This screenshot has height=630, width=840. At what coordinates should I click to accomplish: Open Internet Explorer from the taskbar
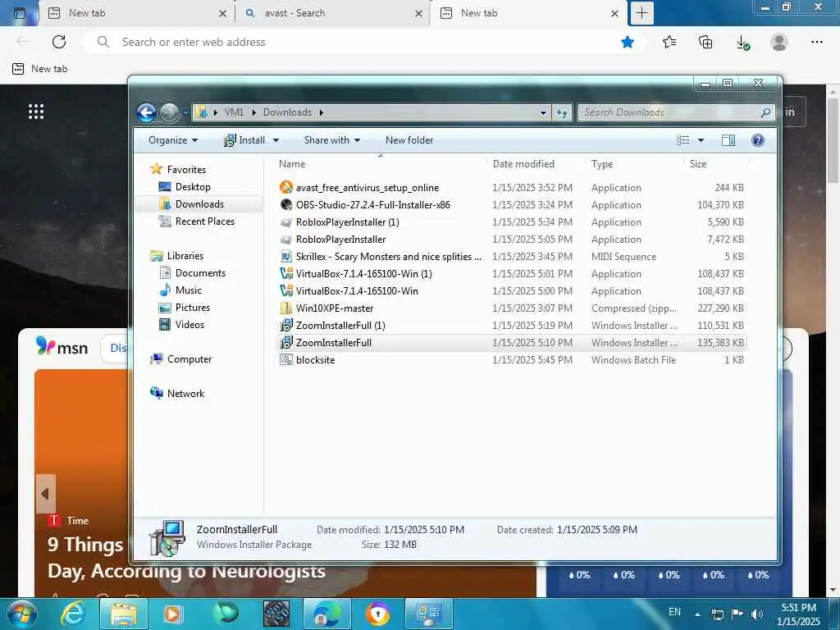pyautogui.click(x=73, y=614)
